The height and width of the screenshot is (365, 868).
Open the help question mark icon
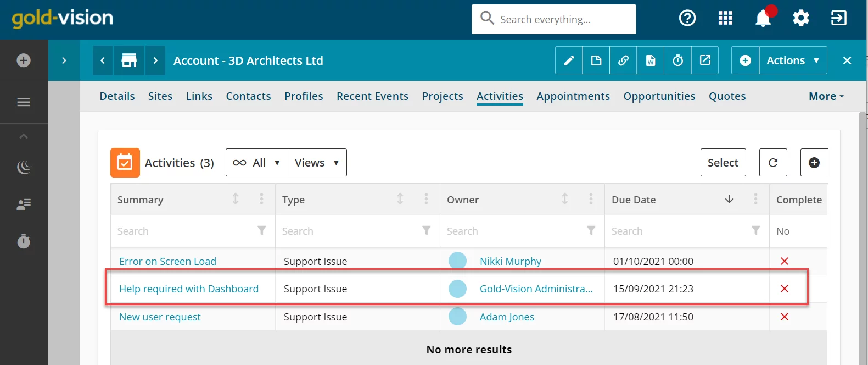click(x=687, y=18)
